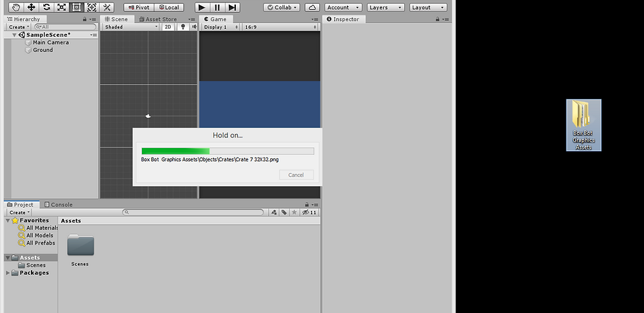Switch to the Scene tab
Viewport: 644px width, 313px height.
tap(116, 19)
